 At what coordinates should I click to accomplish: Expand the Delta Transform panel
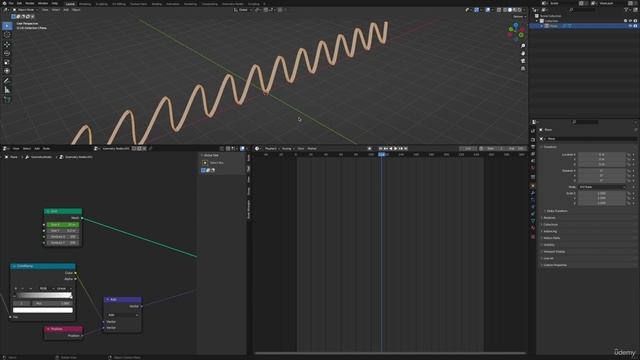557,211
